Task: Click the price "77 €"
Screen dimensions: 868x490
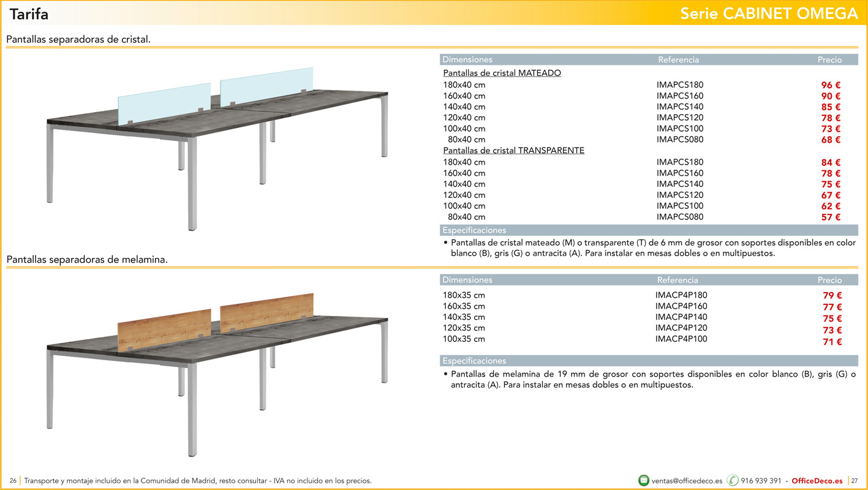Action: click(832, 307)
